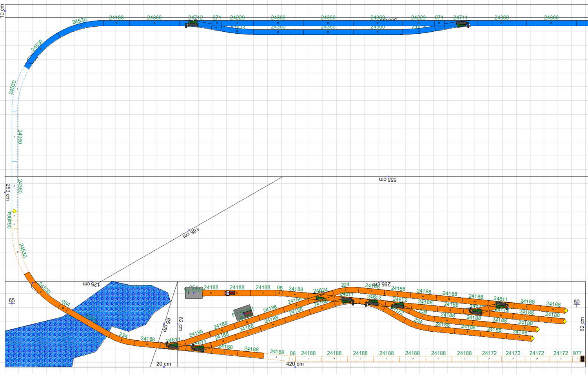
Task: Click the 24624 track label
Action: (x=320, y=291)
